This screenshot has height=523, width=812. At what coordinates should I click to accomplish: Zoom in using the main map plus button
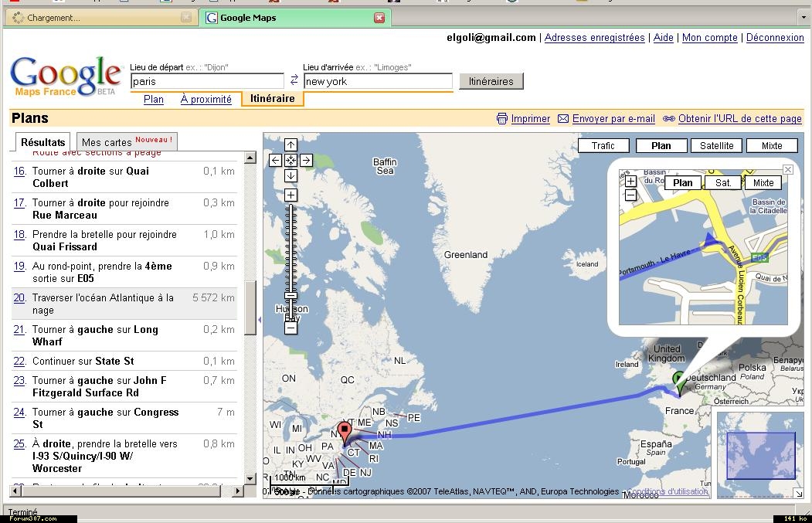(290, 195)
